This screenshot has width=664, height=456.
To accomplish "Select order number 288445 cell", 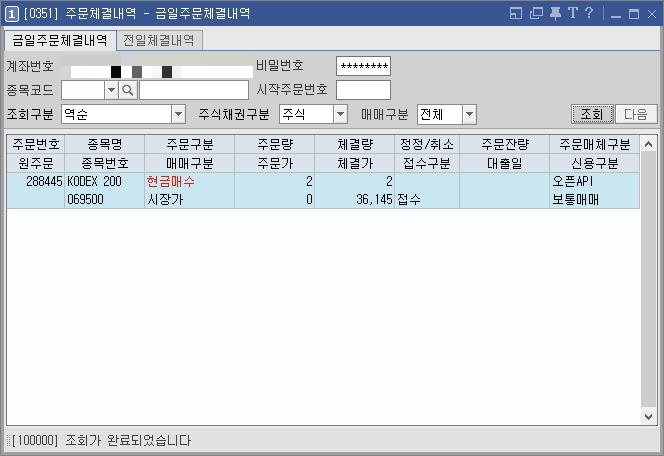I will [x=36, y=182].
